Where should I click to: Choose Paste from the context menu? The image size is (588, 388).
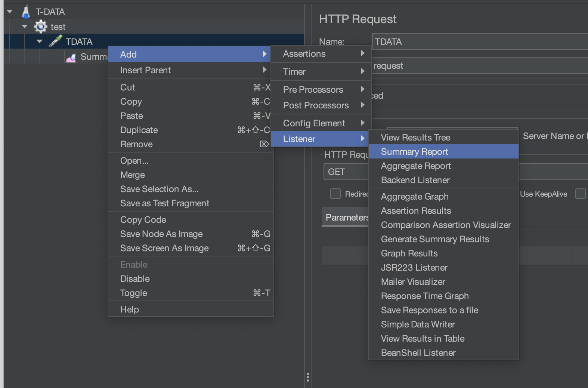tap(191, 116)
